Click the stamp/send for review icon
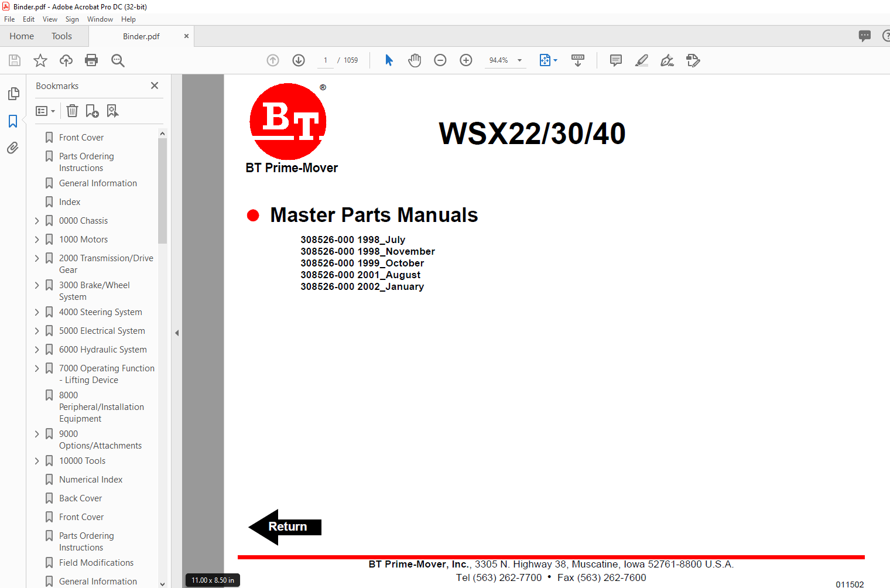The image size is (890, 588). tap(693, 60)
